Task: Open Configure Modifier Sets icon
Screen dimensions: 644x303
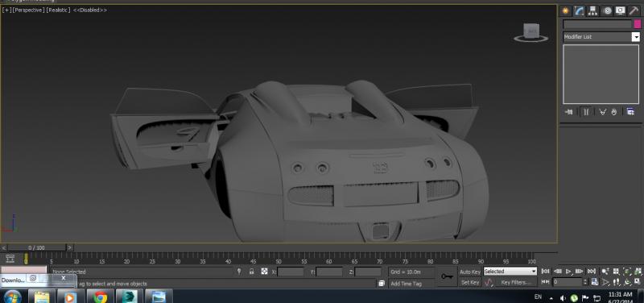Action: [x=630, y=111]
